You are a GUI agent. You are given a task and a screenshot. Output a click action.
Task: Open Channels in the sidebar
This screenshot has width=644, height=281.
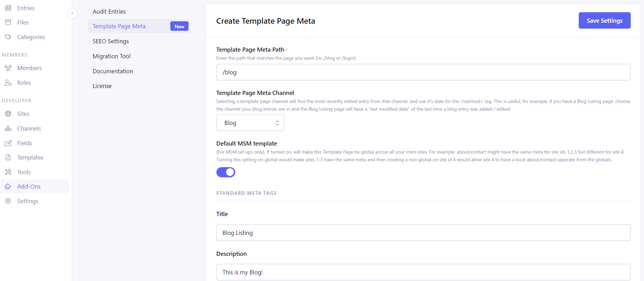(29, 128)
